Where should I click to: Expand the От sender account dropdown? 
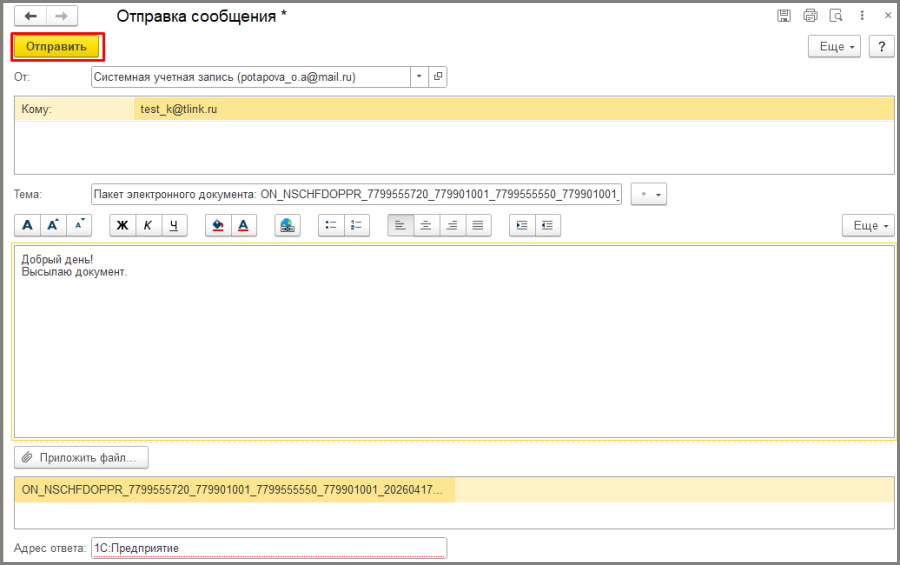coord(419,77)
